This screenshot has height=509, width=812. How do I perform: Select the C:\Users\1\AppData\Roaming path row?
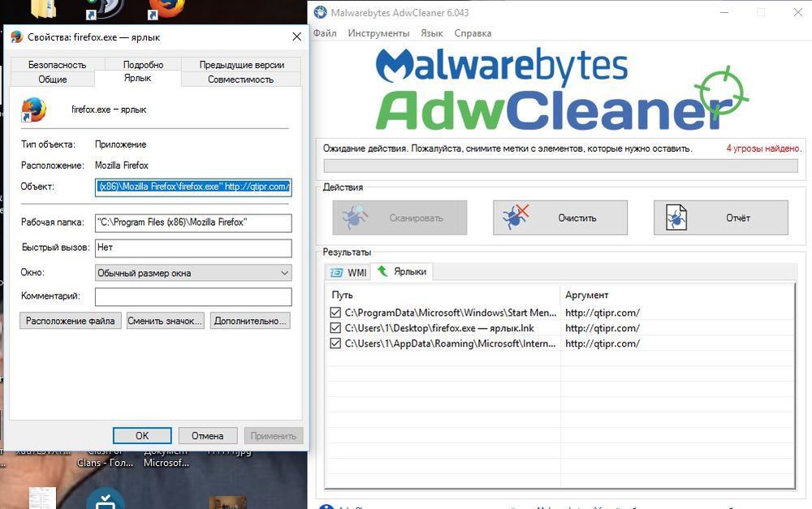[x=450, y=343]
